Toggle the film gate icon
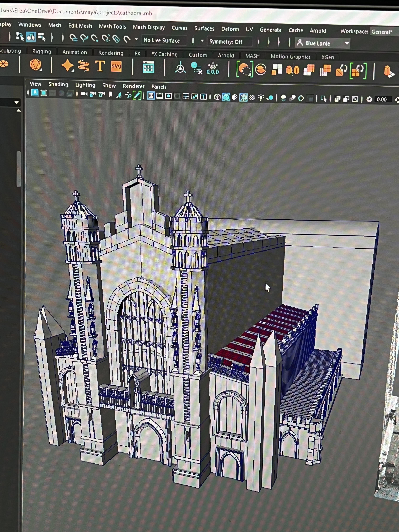This screenshot has height=532, width=399. (160, 96)
